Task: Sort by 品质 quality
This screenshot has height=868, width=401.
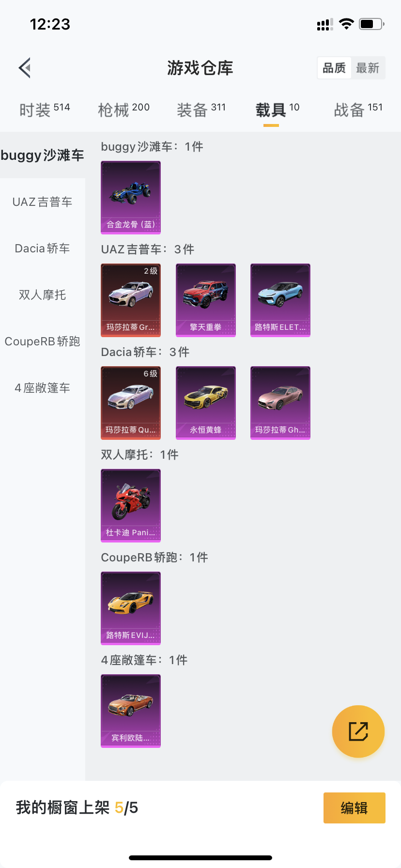Action: point(334,68)
